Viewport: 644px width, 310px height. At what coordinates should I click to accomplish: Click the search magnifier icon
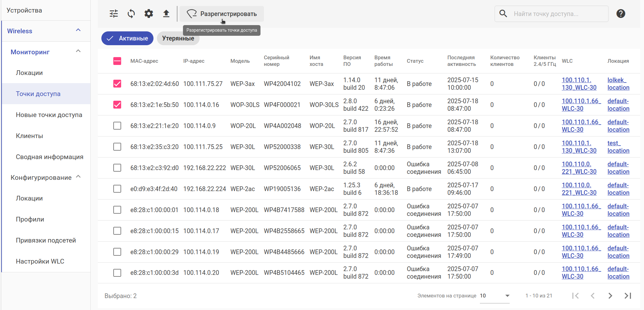[x=503, y=14]
